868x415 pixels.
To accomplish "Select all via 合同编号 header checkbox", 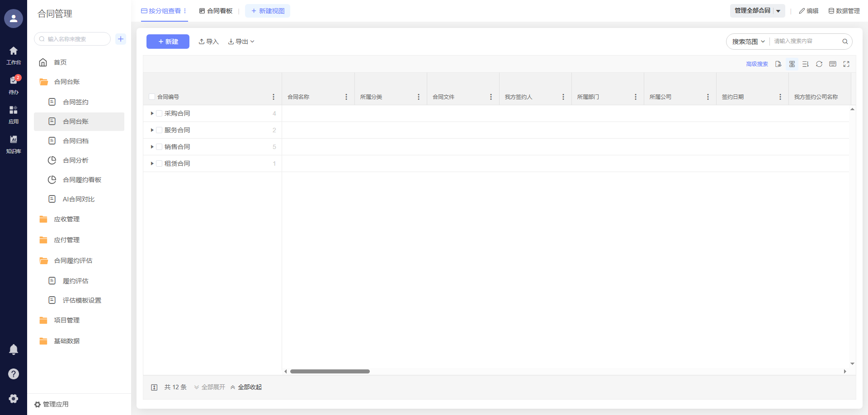I will click(152, 97).
